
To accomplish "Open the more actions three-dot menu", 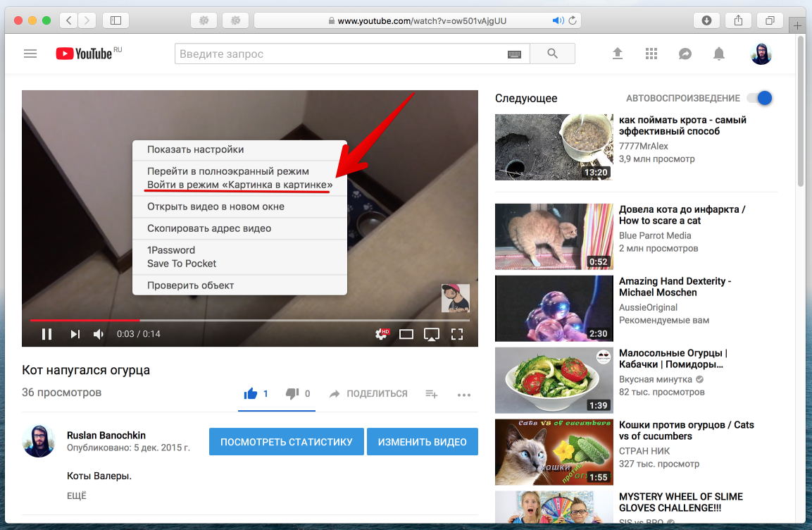I will pos(464,395).
